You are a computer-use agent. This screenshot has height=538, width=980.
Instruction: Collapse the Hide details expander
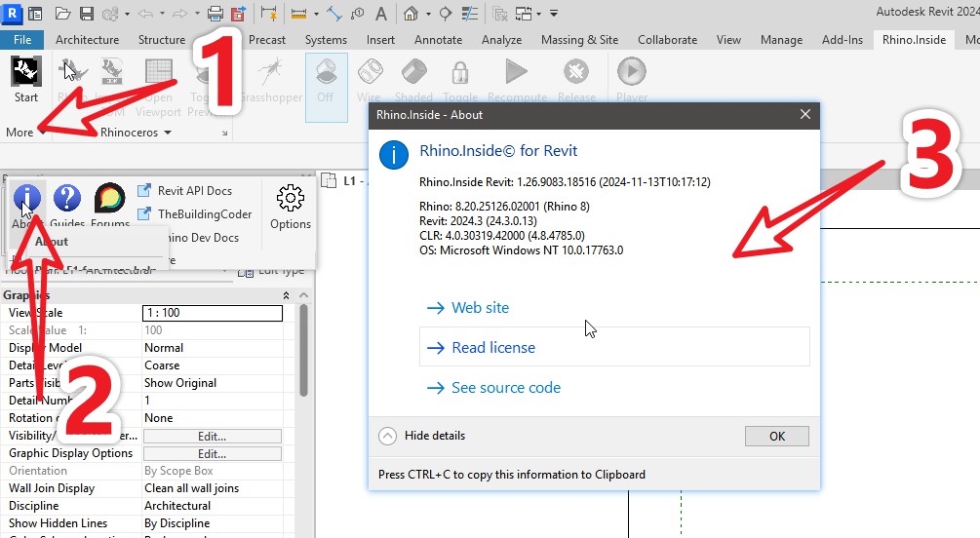(387, 436)
